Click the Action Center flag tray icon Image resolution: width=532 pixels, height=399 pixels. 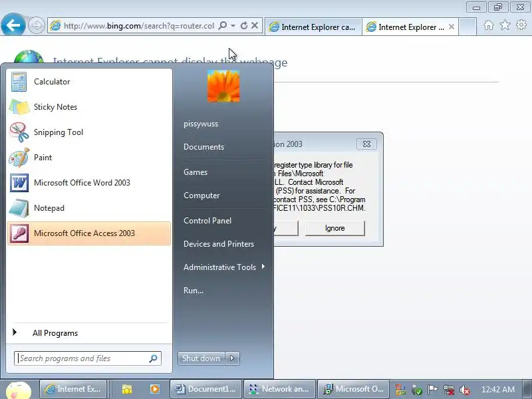432,390
